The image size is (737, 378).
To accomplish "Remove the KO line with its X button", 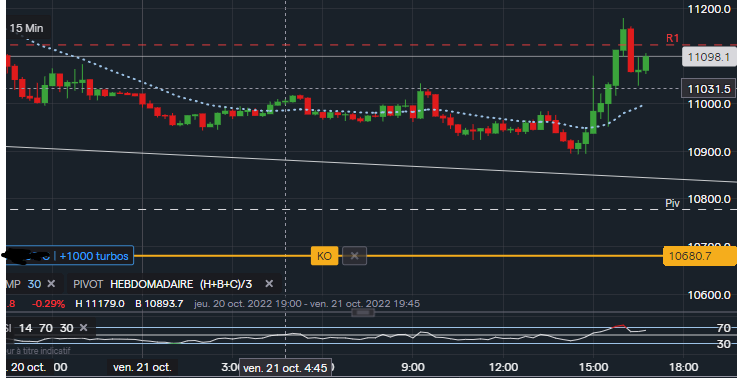I will [x=354, y=256].
